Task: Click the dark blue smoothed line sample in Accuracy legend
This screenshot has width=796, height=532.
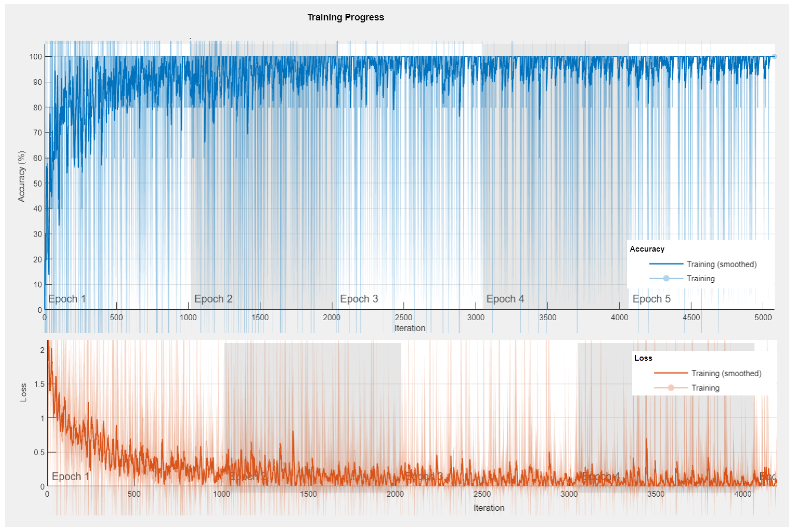Action: (666, 264)
